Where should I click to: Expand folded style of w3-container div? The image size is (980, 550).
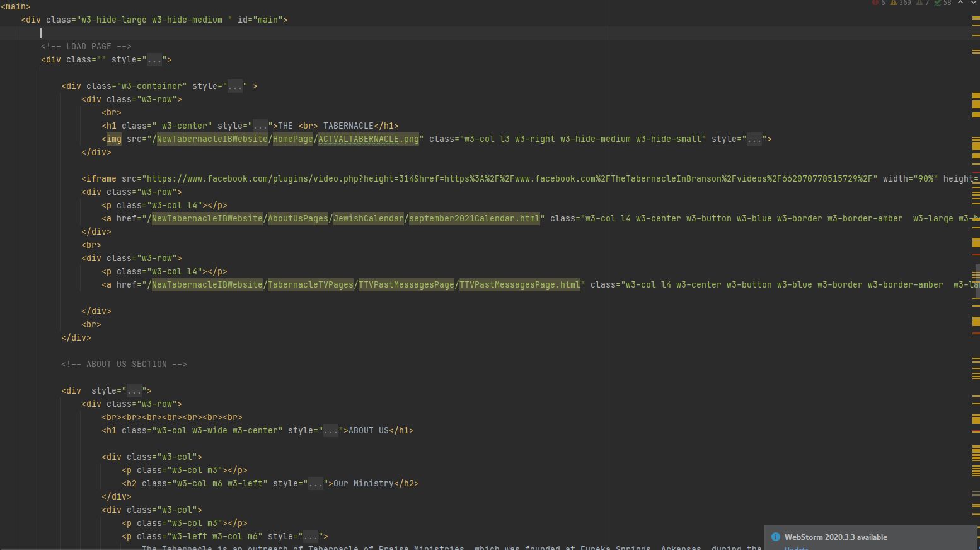tap(235, 86)
